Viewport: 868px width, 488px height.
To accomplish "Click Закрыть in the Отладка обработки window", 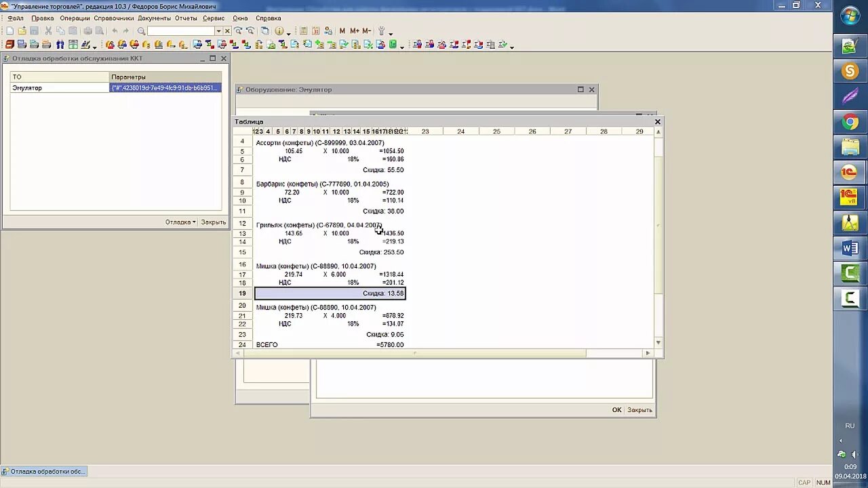I will tap(214, 222).
